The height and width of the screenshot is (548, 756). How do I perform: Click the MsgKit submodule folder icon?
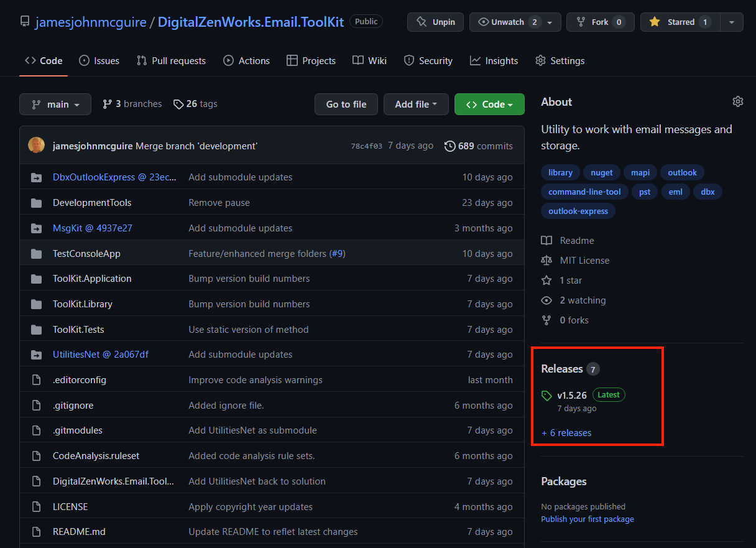coord(37,228)
